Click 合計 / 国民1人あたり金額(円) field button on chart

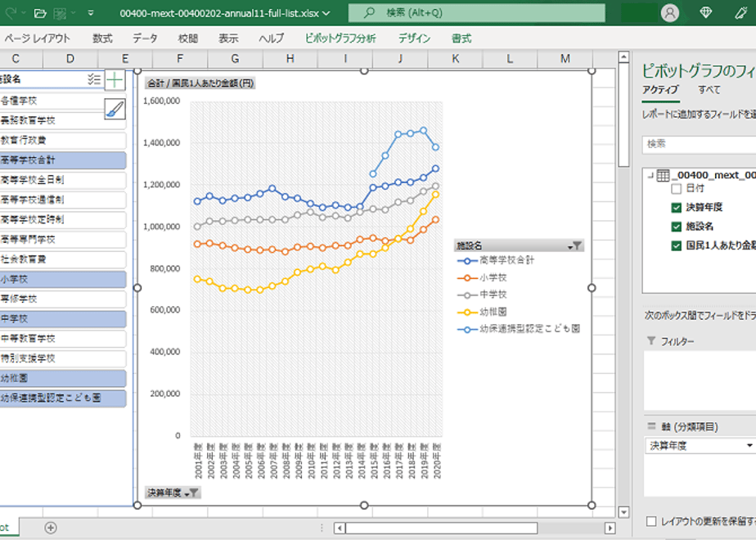200,83
